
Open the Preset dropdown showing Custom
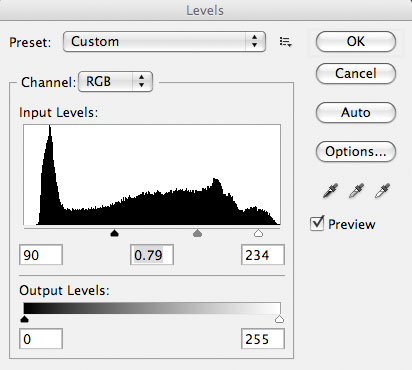(164, 42)
